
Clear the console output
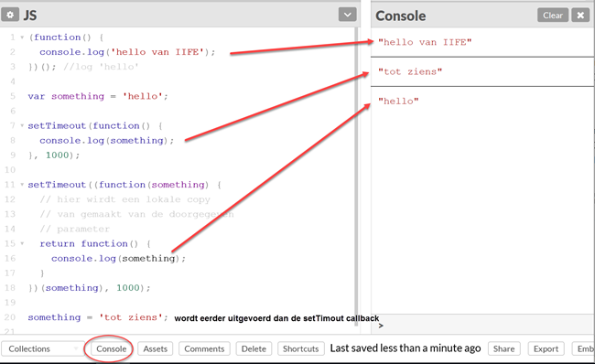[553, 16]
